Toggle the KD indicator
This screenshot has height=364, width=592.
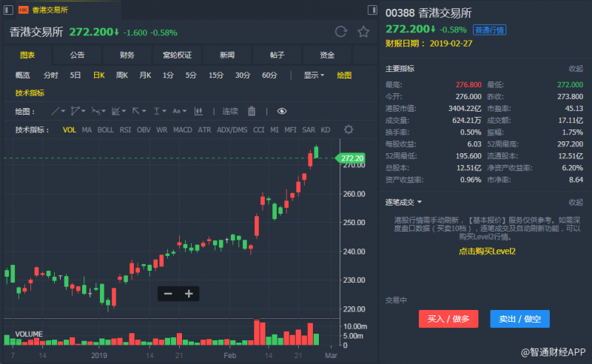[326, 130]
